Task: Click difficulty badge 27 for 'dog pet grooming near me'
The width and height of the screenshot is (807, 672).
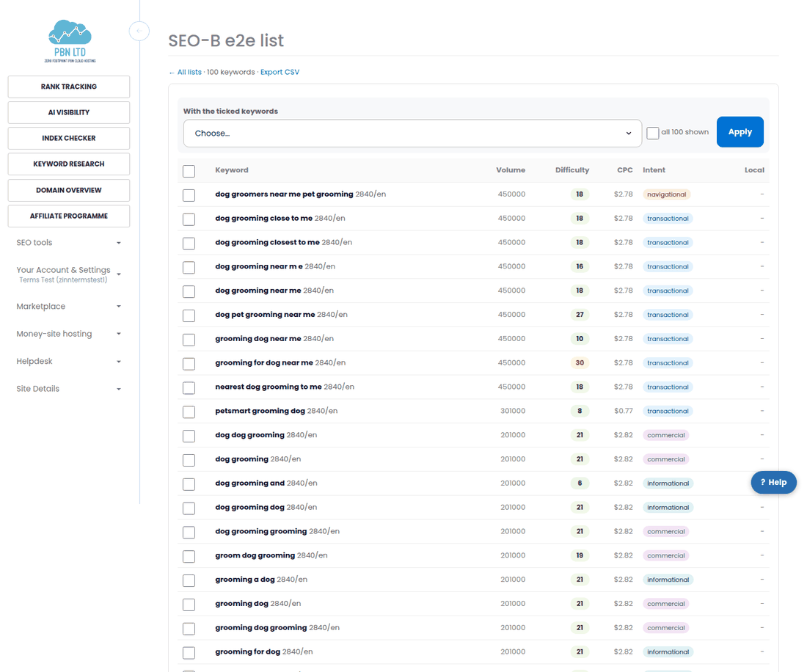Action: 580,315
